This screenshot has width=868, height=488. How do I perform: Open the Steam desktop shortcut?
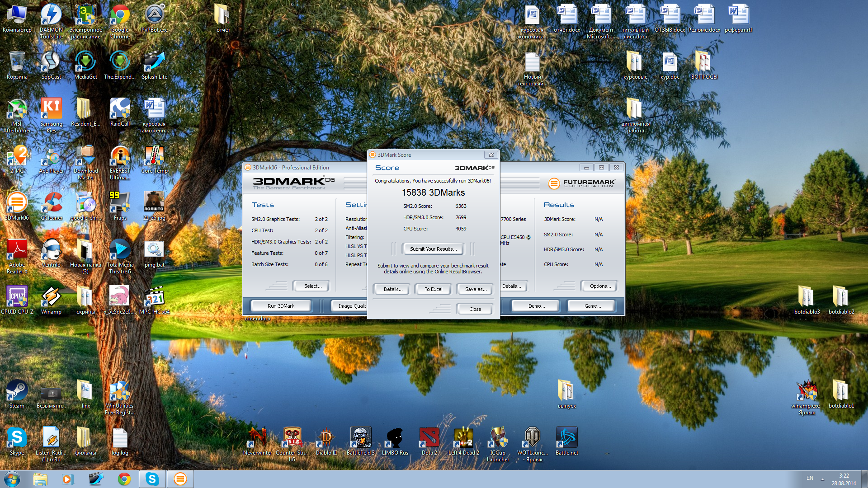coord(17,391)
